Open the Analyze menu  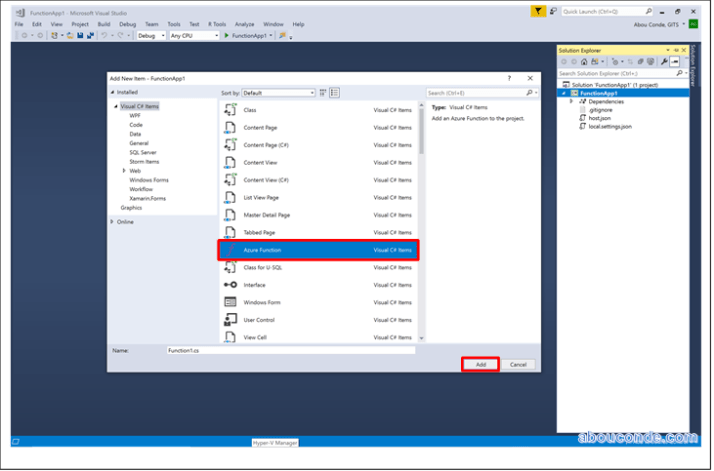245,23
